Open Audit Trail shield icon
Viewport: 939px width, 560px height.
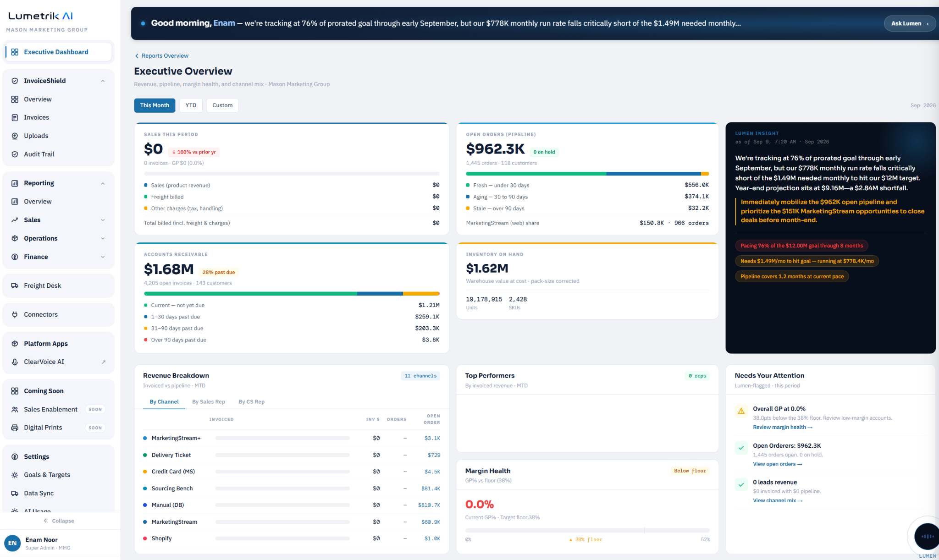tap(15, 154)
